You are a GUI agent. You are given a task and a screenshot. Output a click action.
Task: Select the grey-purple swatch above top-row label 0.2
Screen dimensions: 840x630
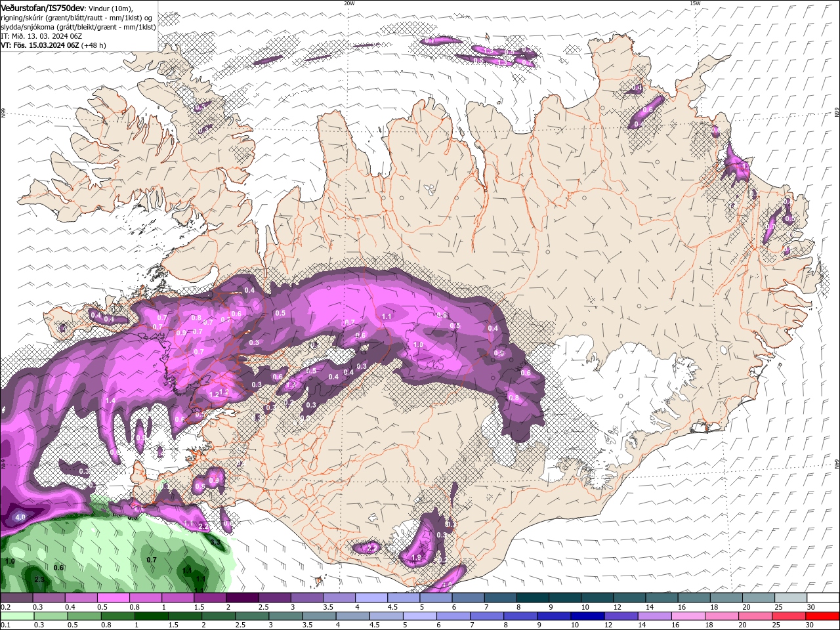tap(16, 598)
